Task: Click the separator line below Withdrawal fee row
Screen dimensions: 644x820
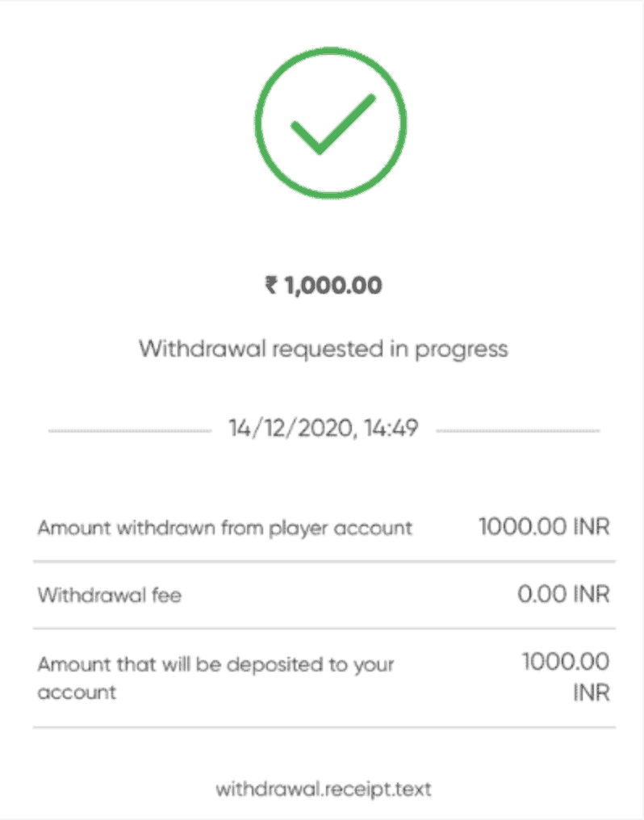Action: [x=324, y=628]
